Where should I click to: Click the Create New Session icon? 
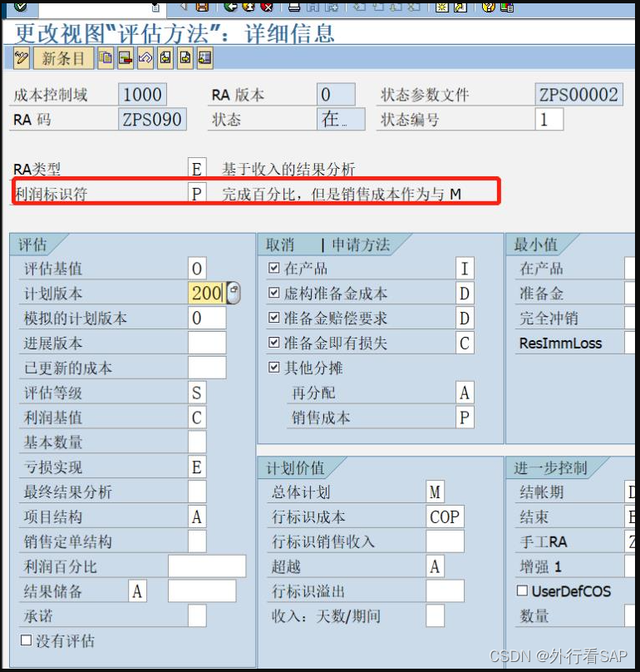[442, 6]
